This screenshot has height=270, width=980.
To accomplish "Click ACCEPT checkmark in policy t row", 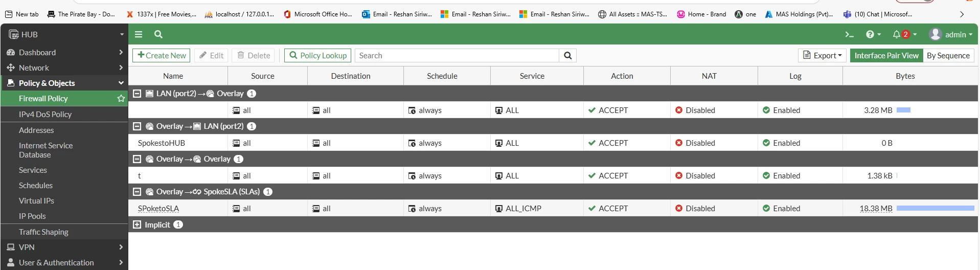I will click(592, 175).
